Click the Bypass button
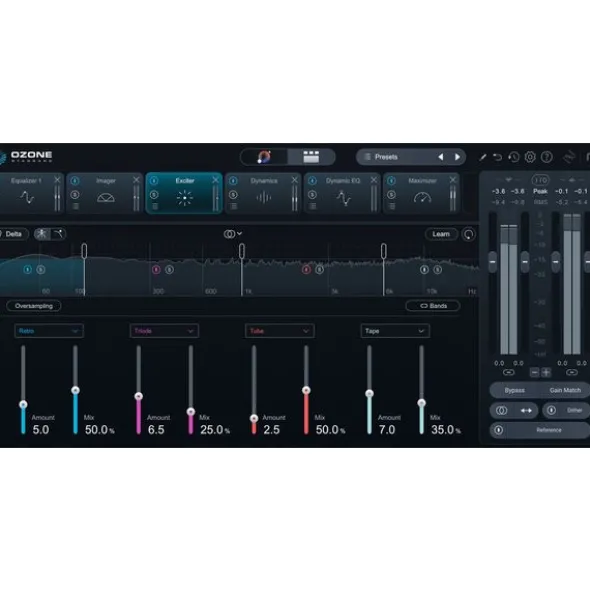The image size is (590, 591). click(x=514, y=390)
